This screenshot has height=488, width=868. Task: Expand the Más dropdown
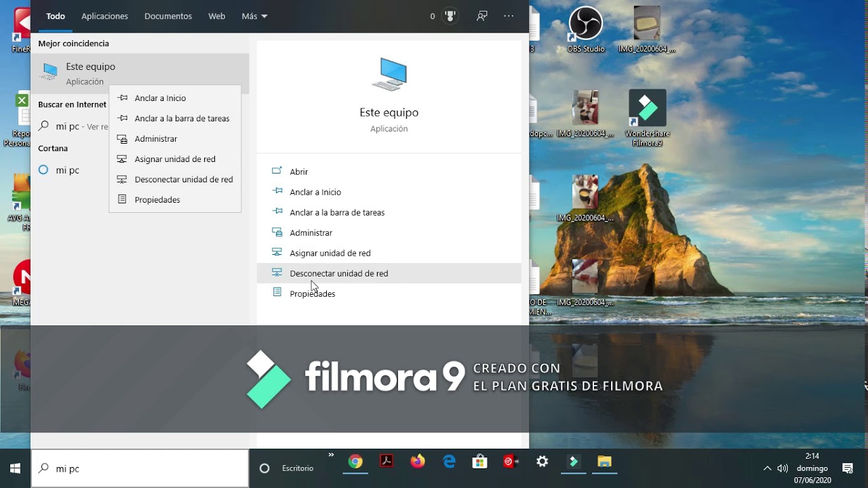[x=254, y=16]
